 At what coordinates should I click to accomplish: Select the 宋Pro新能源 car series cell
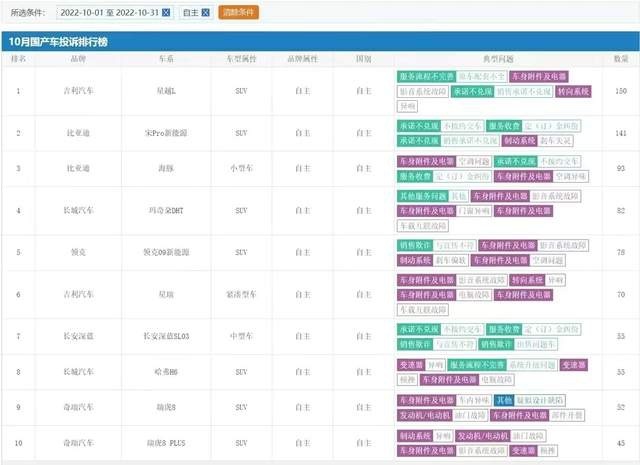coord(166,133)
